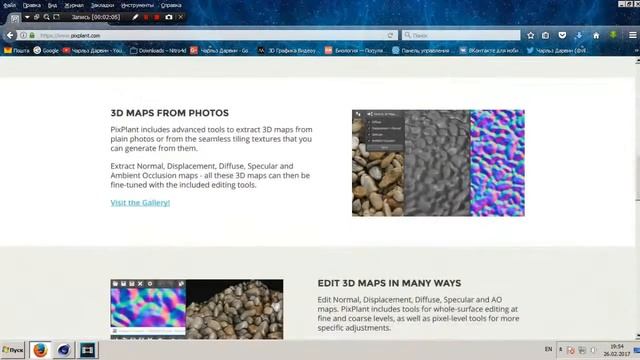
Task: Click the Firefox taskbar icon
Action: pyautogui.click(x=40, y=350)
